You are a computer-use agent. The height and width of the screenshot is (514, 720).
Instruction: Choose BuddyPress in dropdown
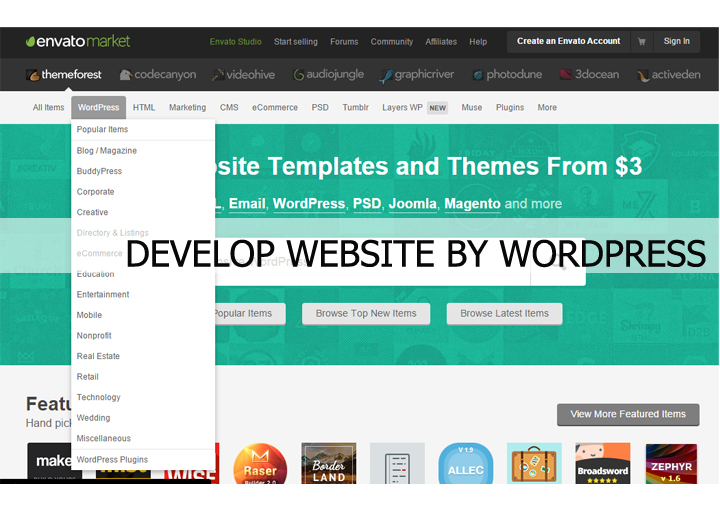[143, 171]
